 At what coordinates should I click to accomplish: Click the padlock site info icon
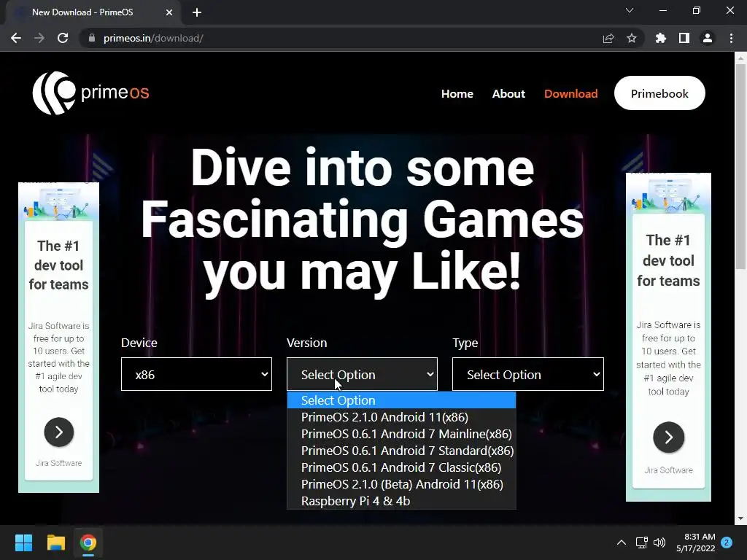point(92,38)
